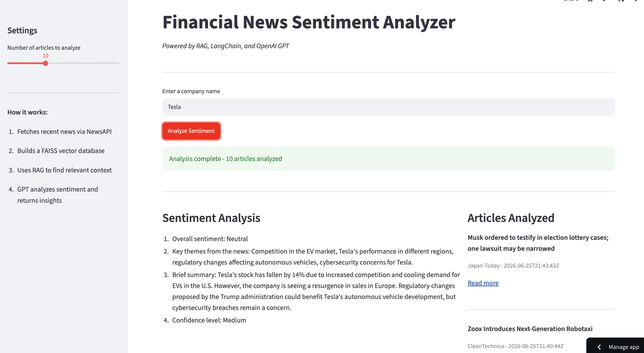644x353 pixels.
Task: Click the chevron arrow beside Manage app
Action: click(599, 347)
